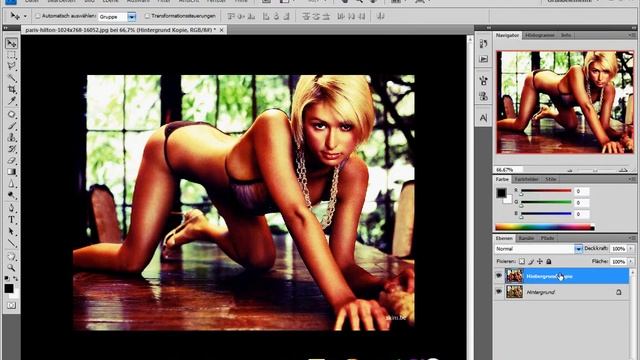Toggle Quick Mask mode at the toolbox bottom
This screenshot has width=640, height=360.
11,305
